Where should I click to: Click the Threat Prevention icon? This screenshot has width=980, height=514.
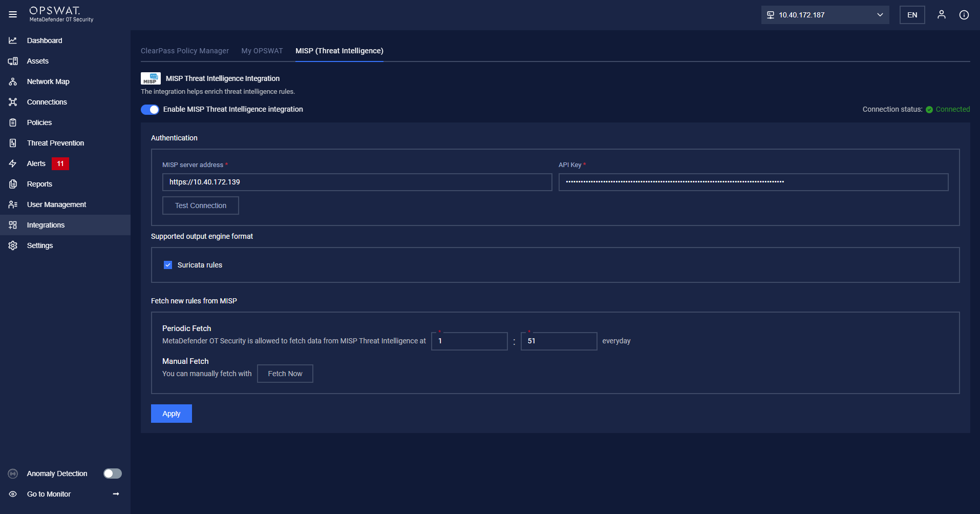click(x=13, y=143)
